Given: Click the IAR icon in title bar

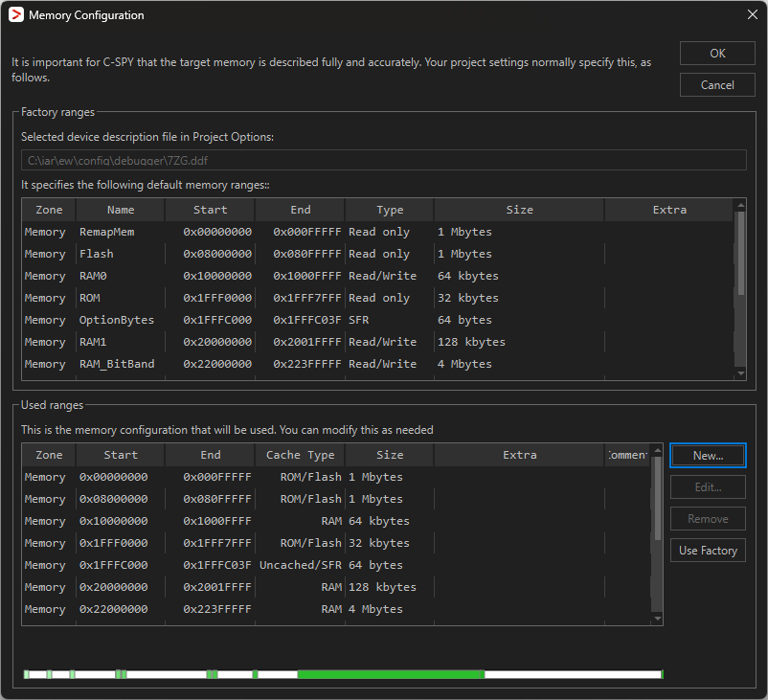Looking at the screenshot, I should [16, 14].
